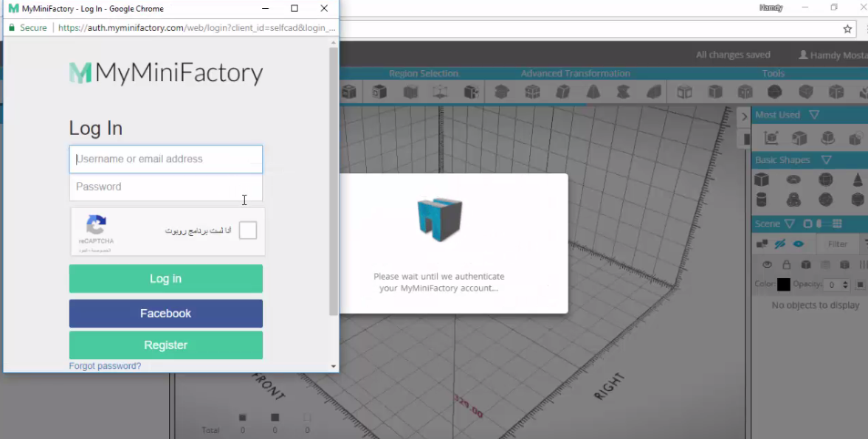The width and height of the screenshot is (868, 439).
Task: Click the Opacity value stepper
Action: point(844,285)
